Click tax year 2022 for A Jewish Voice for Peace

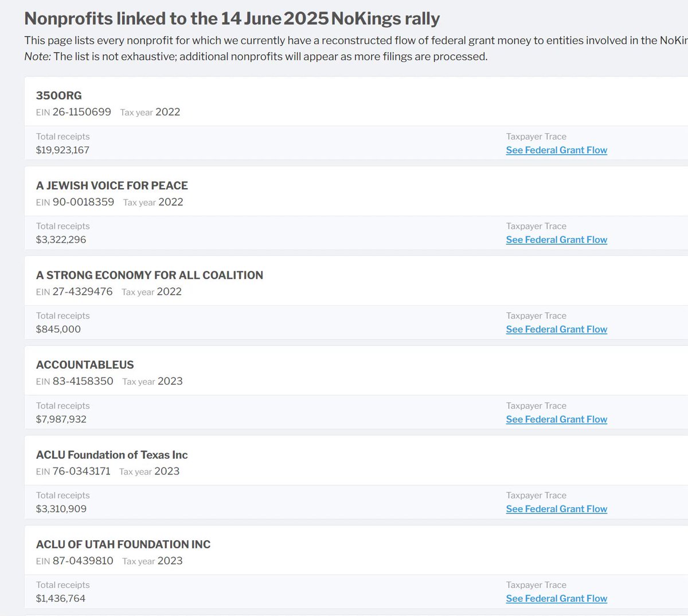click(171, 202)
